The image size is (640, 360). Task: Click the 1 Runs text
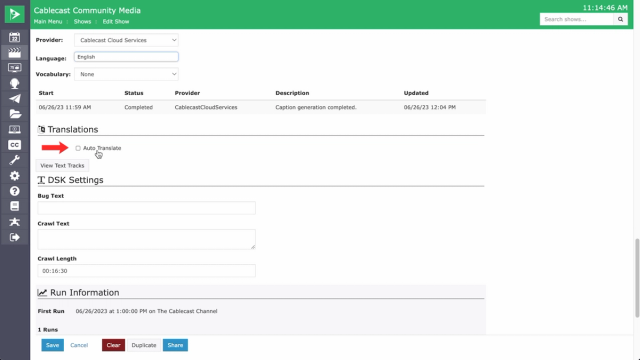pos(48,330)
